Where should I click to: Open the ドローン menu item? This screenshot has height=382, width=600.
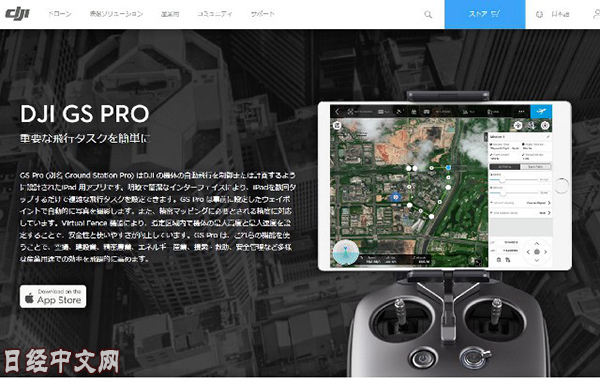tap(59, 14)
